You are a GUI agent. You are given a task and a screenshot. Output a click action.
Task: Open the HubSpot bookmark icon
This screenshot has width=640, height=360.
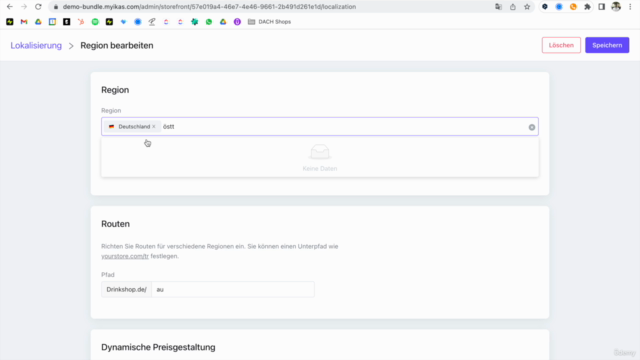81,22
